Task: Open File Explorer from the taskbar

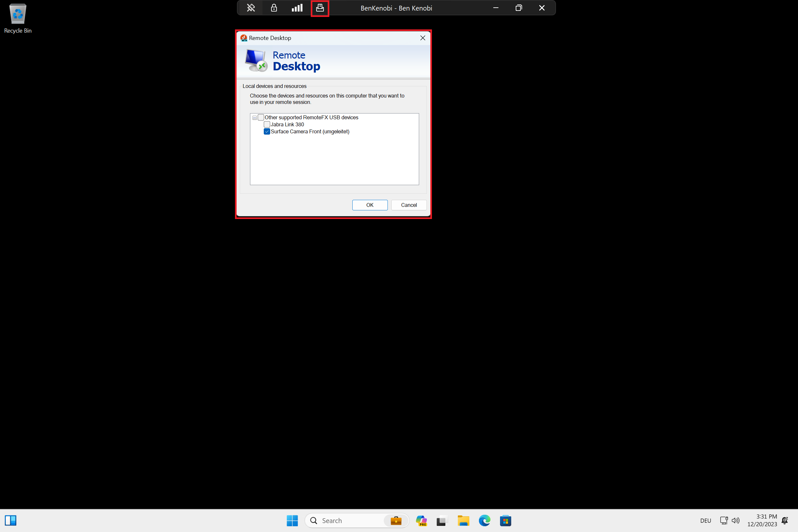Action: click(x=464, y=520)
